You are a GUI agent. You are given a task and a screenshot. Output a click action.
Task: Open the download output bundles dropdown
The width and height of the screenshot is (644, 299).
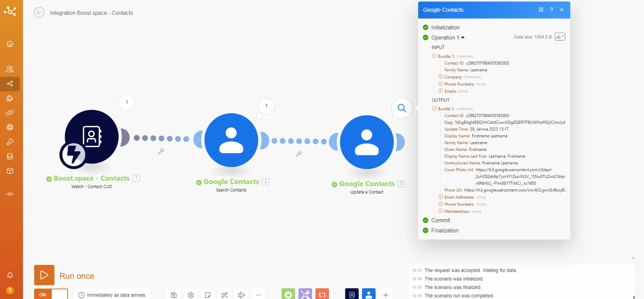coord(560,37)
